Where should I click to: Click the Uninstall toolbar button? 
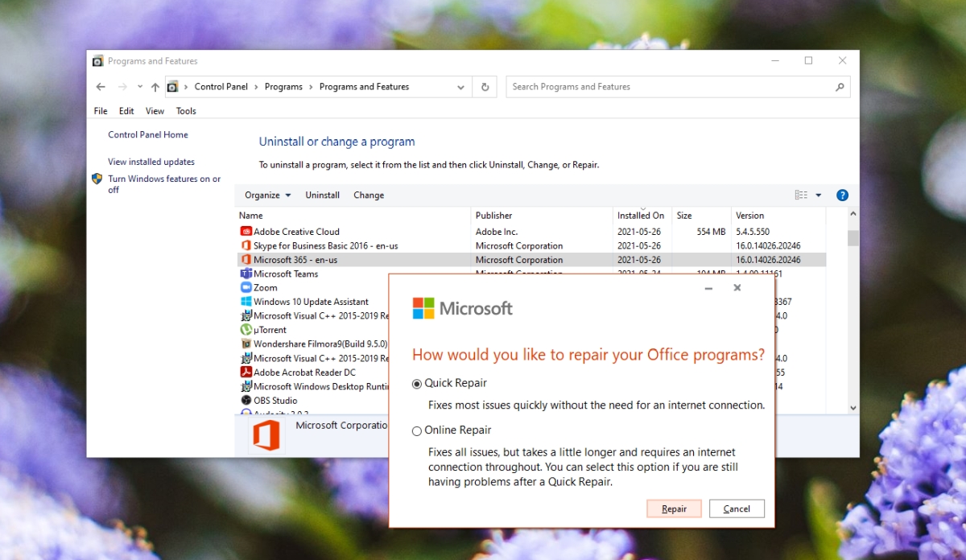pos(322,195)
